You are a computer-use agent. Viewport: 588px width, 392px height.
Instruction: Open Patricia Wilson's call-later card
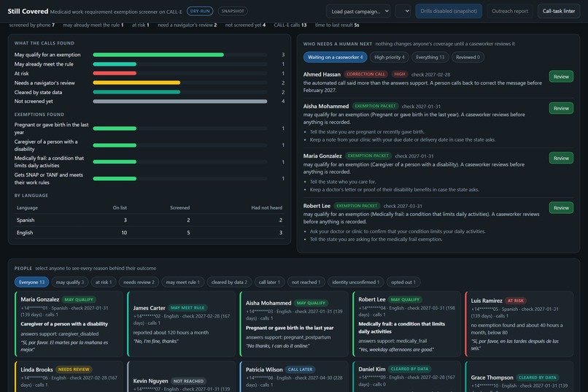[294, 377]
